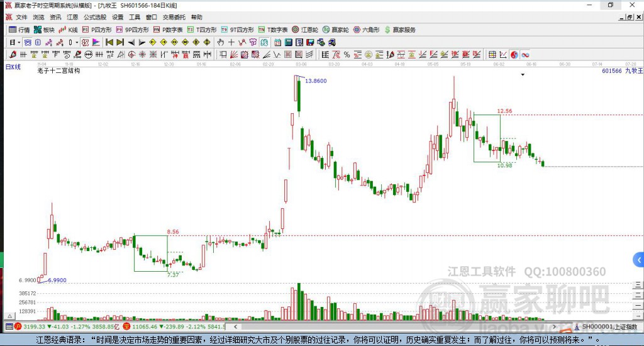Click the zigzag wave line icon
Viewport: 644px width, 346px height.
(277, 55)
